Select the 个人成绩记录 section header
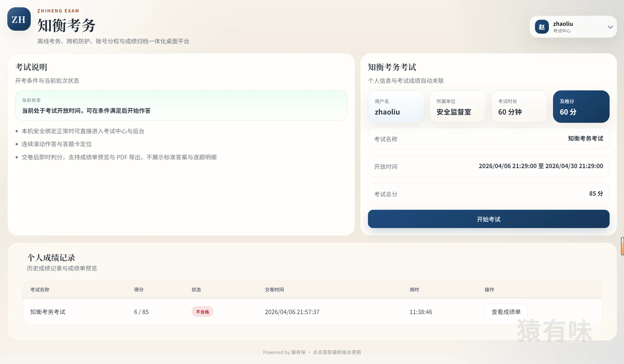 click(x=51, y=258)
